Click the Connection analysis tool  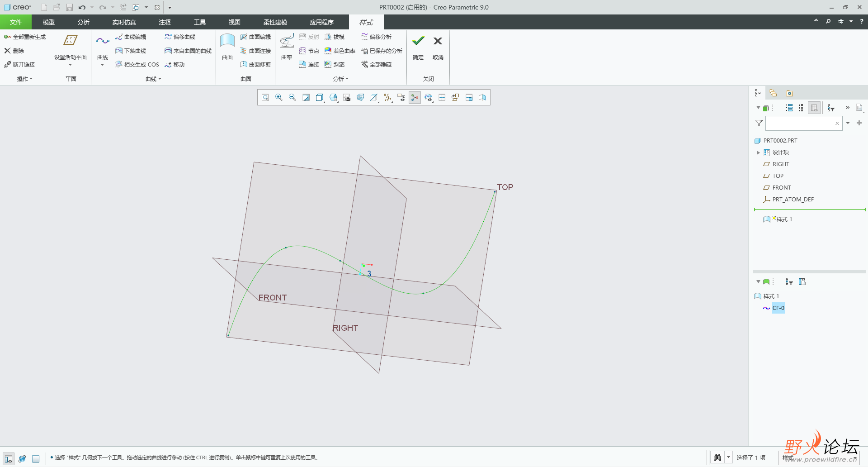(x=309, y=65)
